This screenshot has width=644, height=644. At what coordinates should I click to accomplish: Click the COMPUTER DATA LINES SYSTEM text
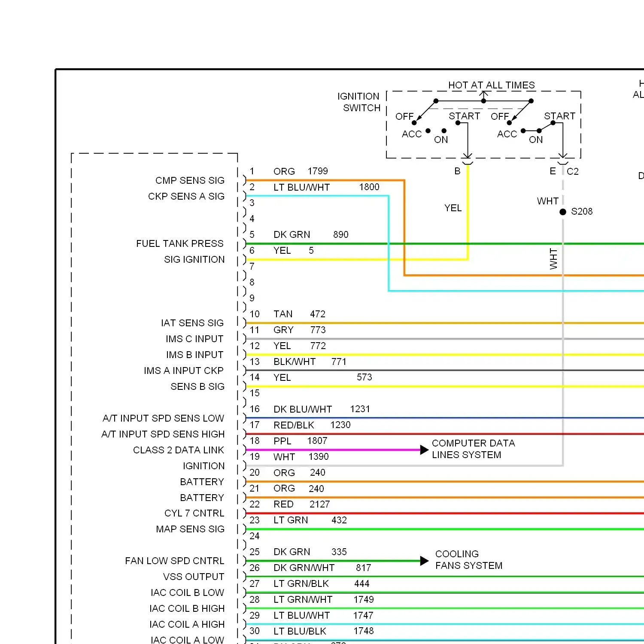pos(473,449)
